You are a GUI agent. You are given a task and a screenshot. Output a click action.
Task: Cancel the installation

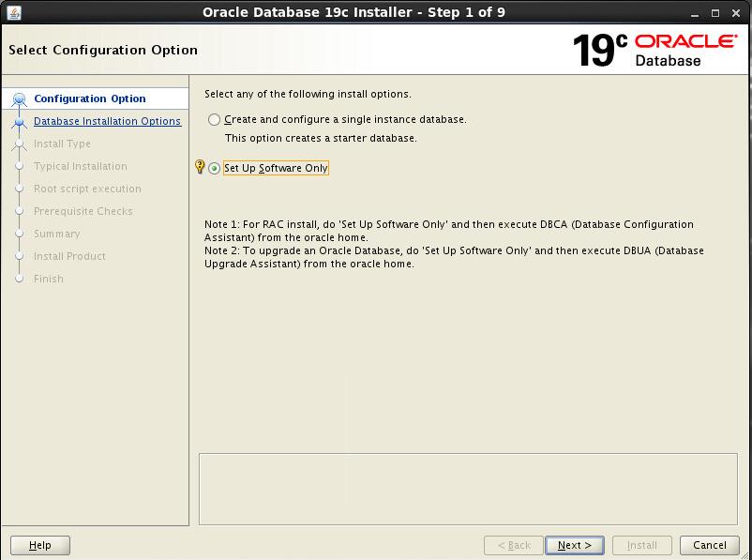[x=709, y=545]
